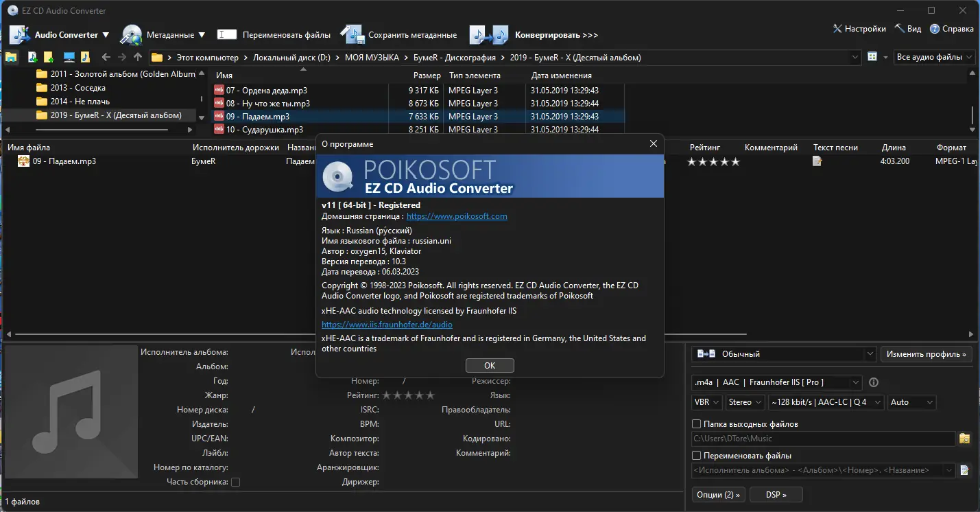Expand the address path history dropdown
Screen dimensions: 980x512
[x=854, y=58]
